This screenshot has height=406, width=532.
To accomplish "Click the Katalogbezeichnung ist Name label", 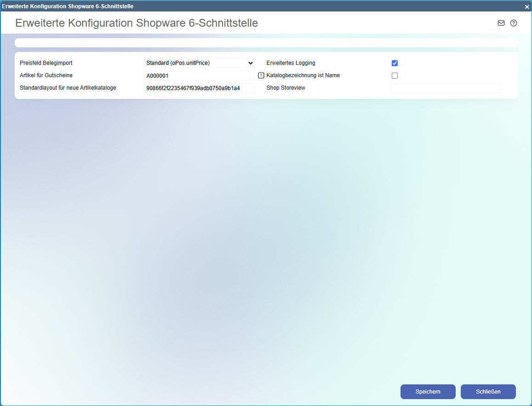I will (x=303, y=75).
